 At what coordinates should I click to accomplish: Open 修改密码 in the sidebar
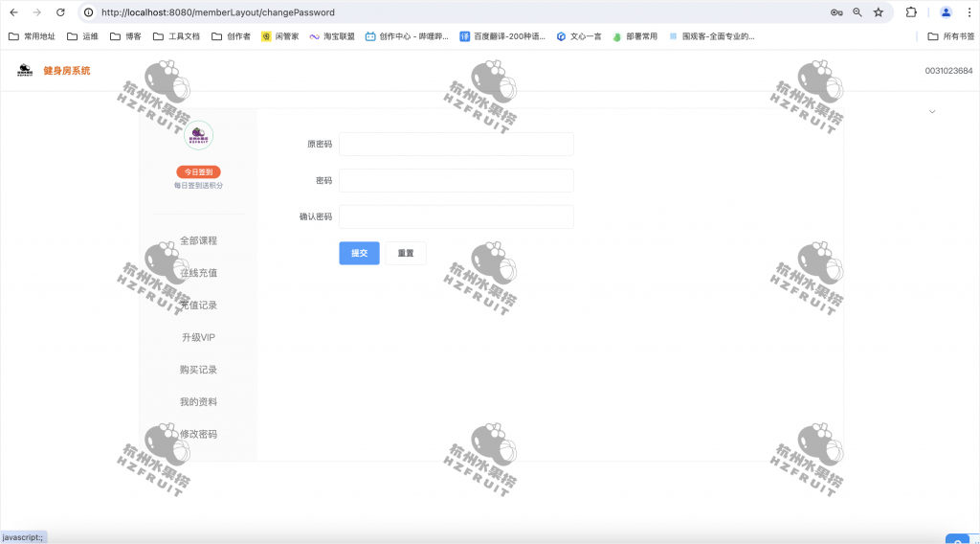click(199, 434)
